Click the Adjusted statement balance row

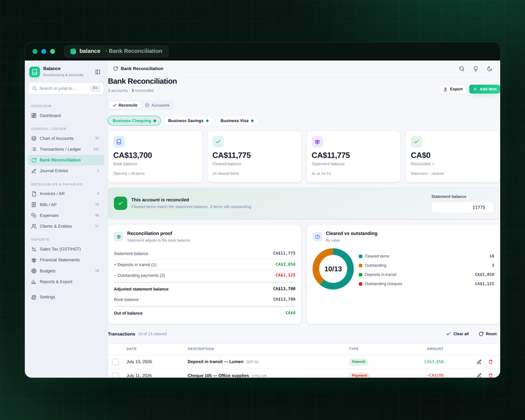pos(205,289)
